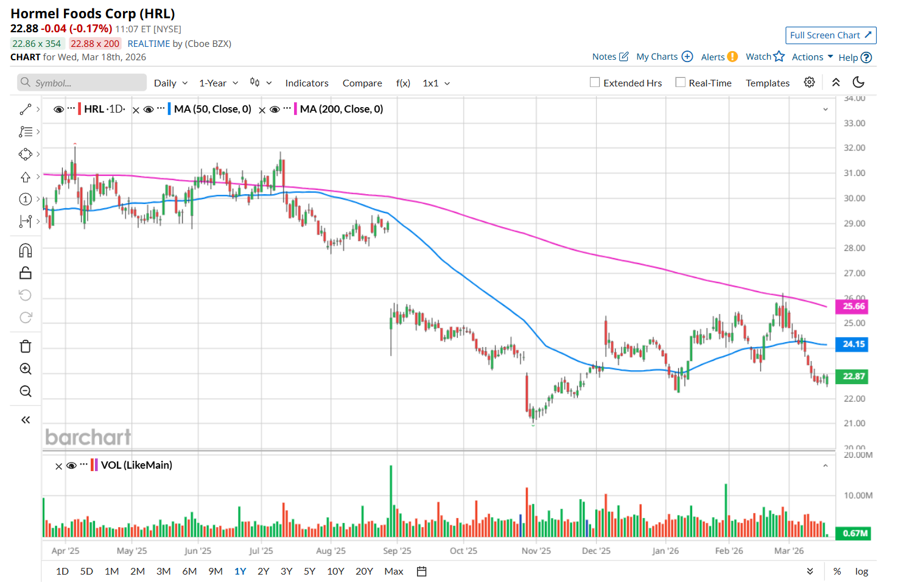Open the Templates link
Viewport: 915px width, 588px height.
(767, 83)
